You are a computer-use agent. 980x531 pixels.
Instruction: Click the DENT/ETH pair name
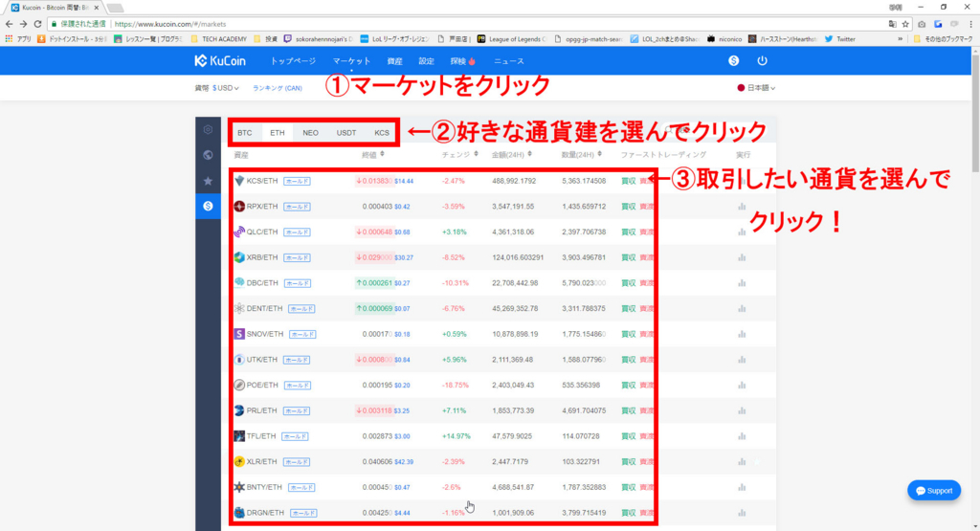point(264,309)
